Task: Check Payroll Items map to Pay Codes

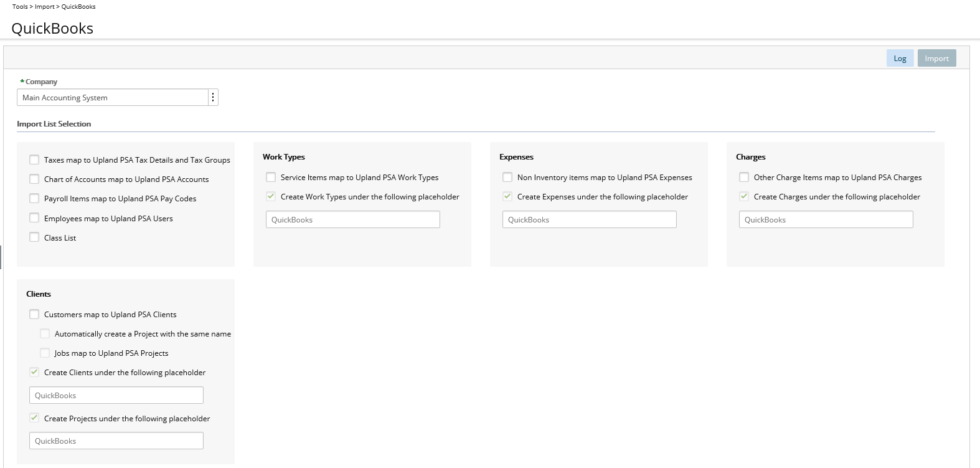Action: tap(34, 198)
